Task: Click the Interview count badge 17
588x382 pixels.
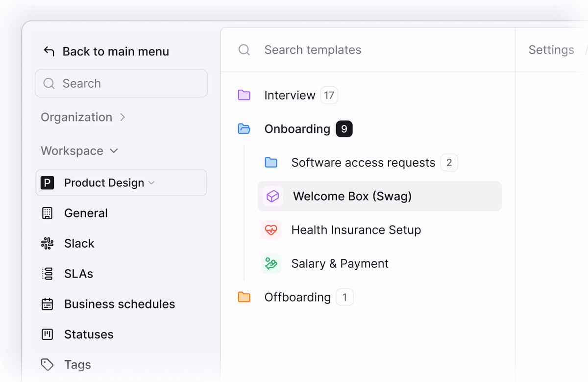Action: [329, 95]
